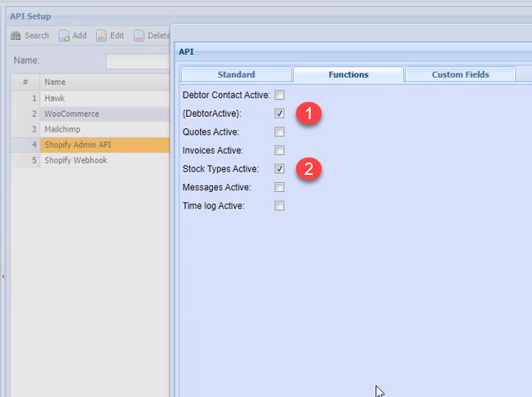Select the Hawk API row
The image size is (532, 397).
pyautogui.click(x=55, y=98)
